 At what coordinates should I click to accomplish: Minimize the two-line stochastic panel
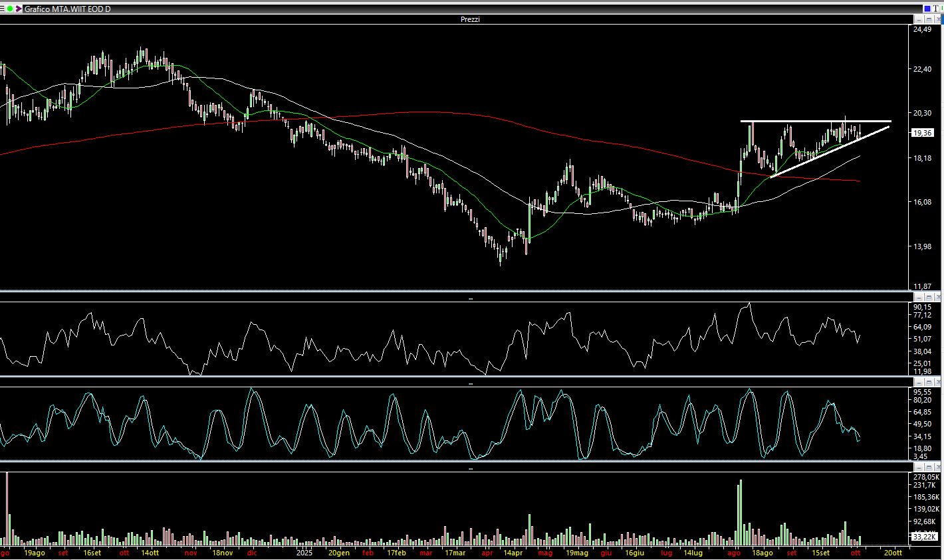point(918,383)
